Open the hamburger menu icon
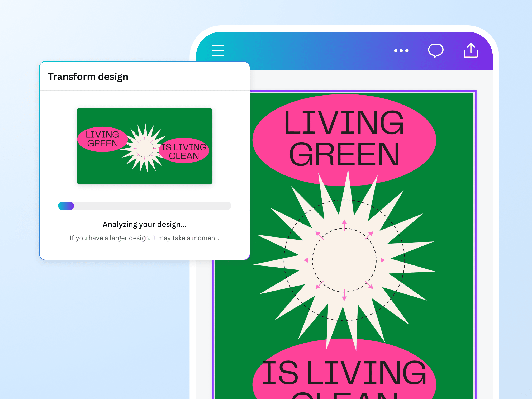 [x=218, y=50]
